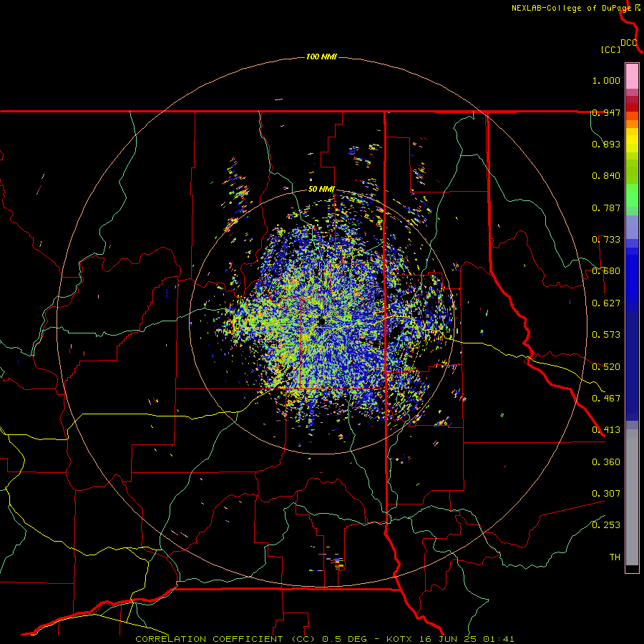Click the DCC label above the color bar
The height and width of the screenshot is (644, 644).
point(628,43)
